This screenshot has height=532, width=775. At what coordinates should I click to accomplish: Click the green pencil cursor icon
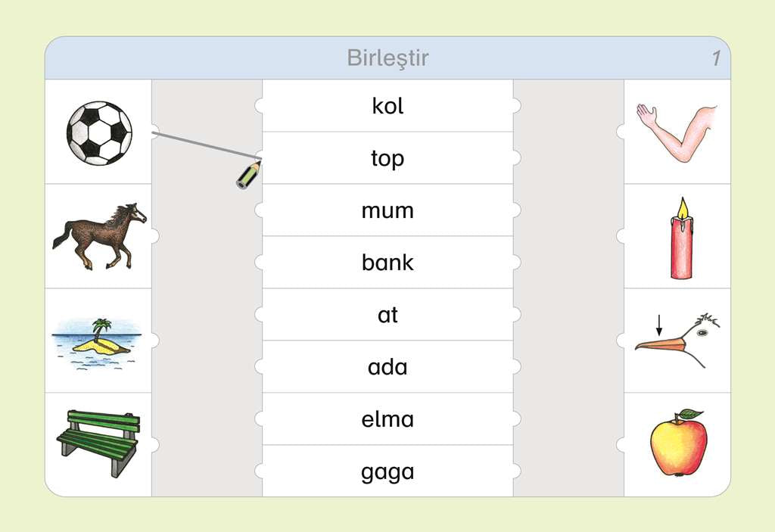click(248, 175)
